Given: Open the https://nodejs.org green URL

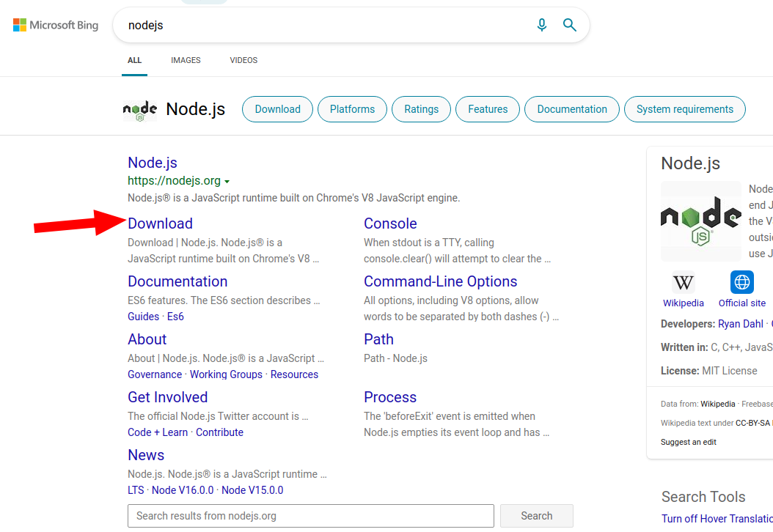Looking at the screenshot, I should [174, 181].
